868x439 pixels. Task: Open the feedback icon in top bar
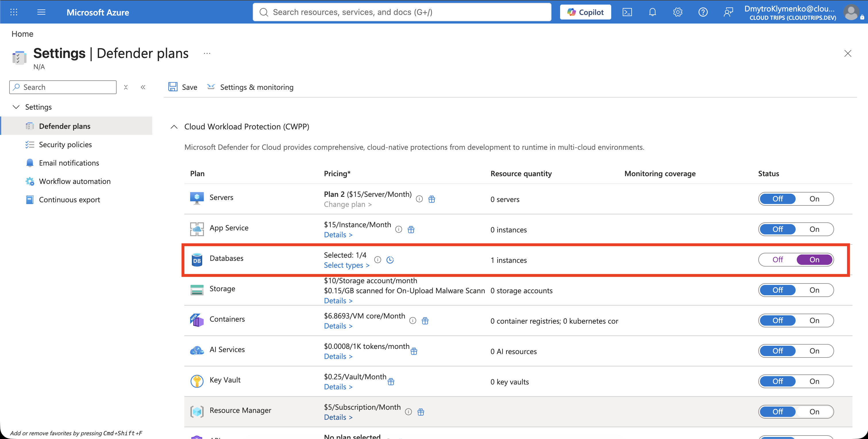728,12
